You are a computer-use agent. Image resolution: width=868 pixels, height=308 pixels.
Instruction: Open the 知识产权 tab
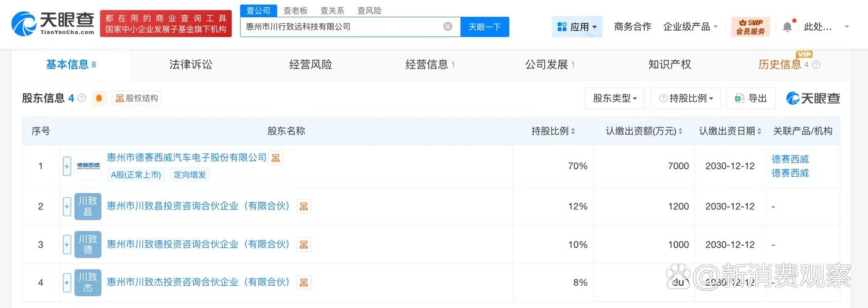(x=670, y=64)
